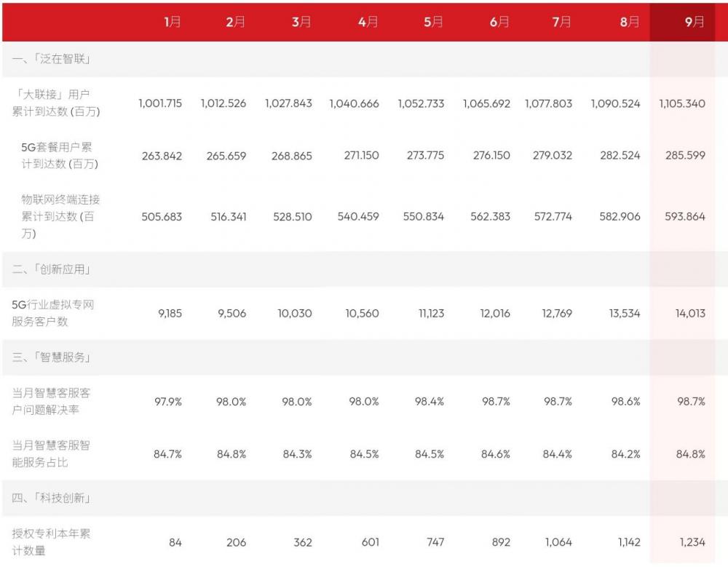This screenshot has width=728, height=567.
Task: Click the value 516.341
Action: (x=229, y=216)
